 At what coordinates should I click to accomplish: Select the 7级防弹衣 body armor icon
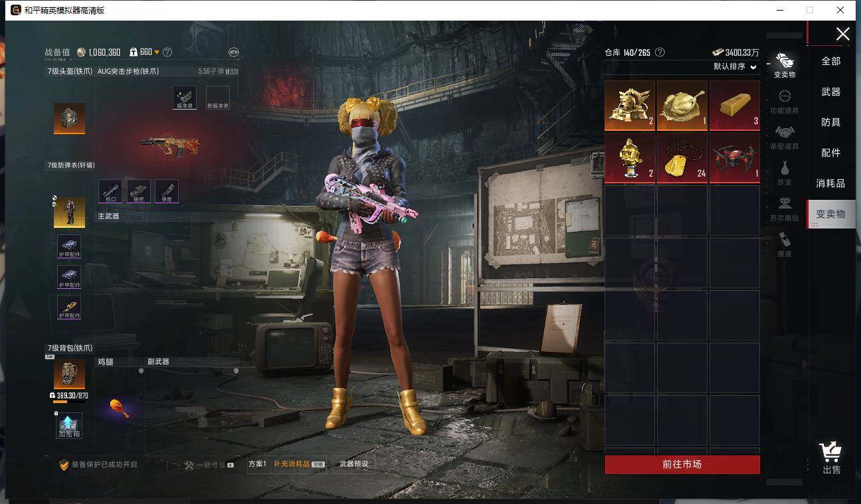(69, 212)
